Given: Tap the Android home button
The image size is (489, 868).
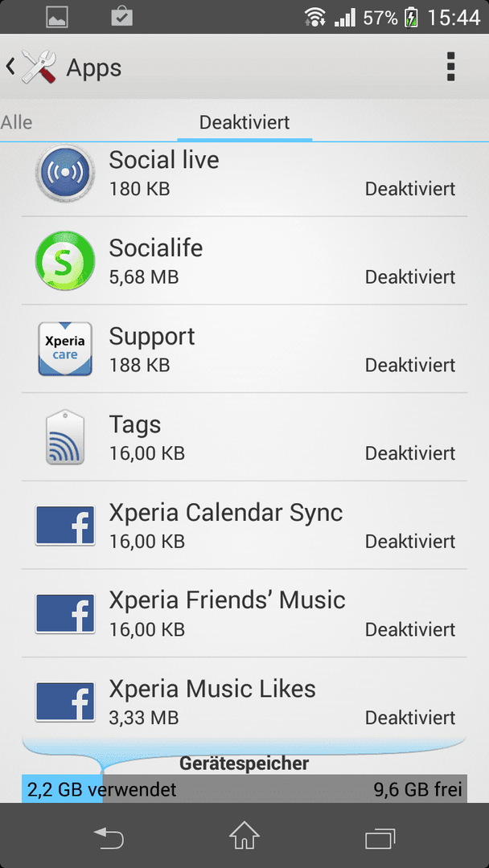Looking at the screenshot, I should [244, 835].
